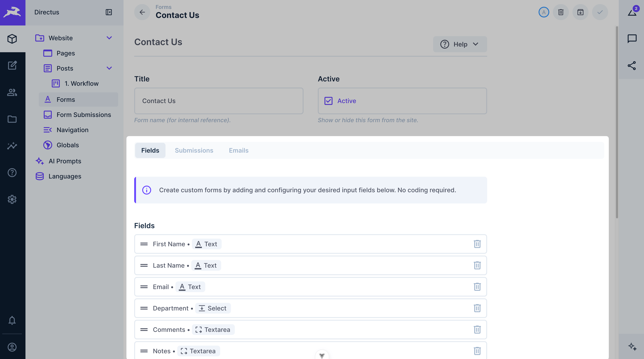
Task: Delete the First Name field
Action: pyautogui.click(x=477, y=244)
